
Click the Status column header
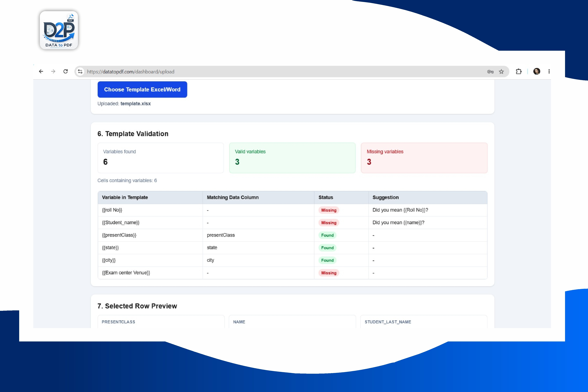tap(326, 197)
